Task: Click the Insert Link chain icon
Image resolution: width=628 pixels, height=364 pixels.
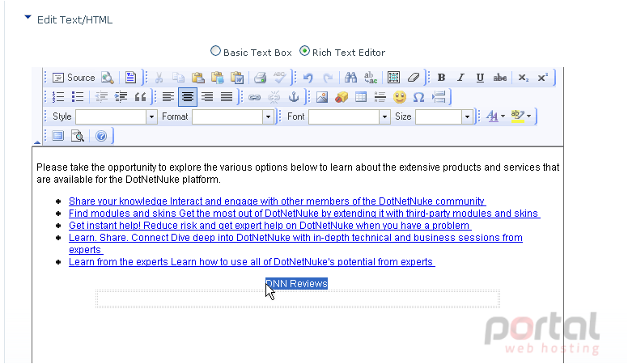Action: point(255,97)
